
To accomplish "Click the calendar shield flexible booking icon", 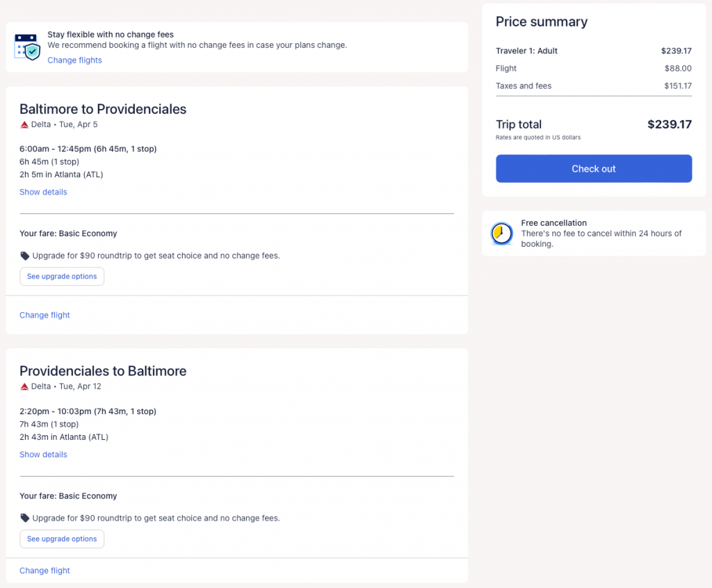I will [27, 47].
